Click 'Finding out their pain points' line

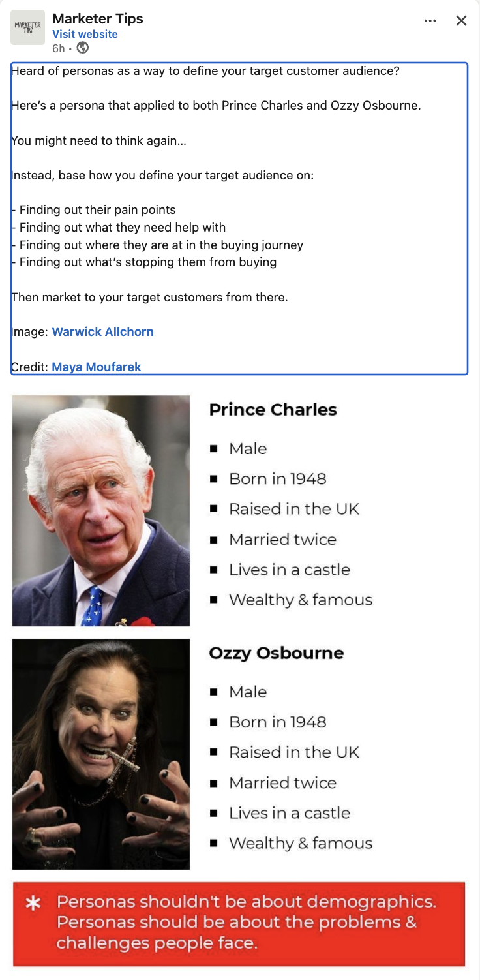pyautogui.click(x=97, y=210)
